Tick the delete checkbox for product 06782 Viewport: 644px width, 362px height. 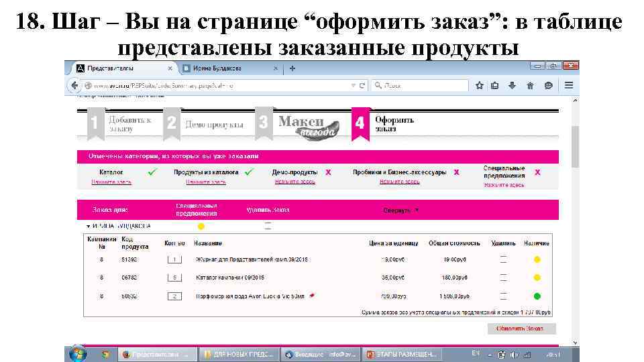503,278
